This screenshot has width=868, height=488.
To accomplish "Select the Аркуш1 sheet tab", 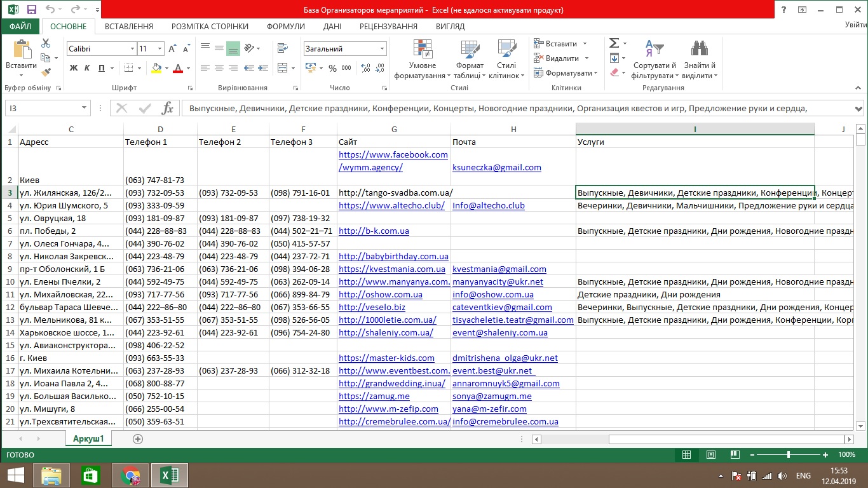I will click(x=88, y=439).
